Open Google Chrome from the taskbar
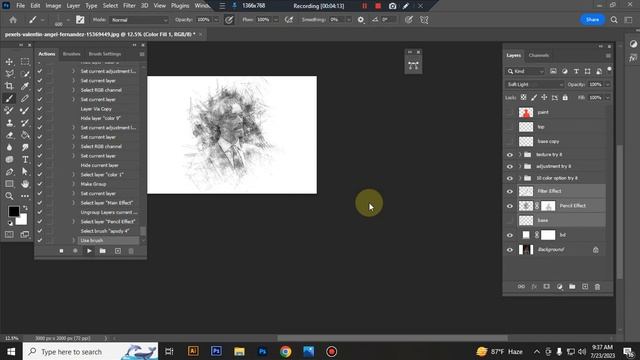This screenshot has height=360, width=640. point(286,351)
